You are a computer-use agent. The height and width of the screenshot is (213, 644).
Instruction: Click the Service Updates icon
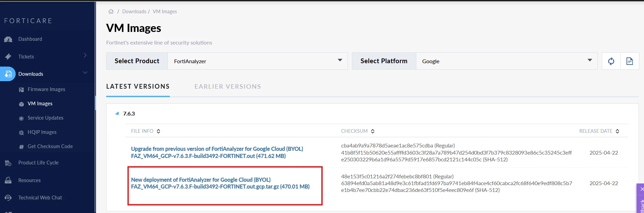pyautogui.click(x=21, y=118)
